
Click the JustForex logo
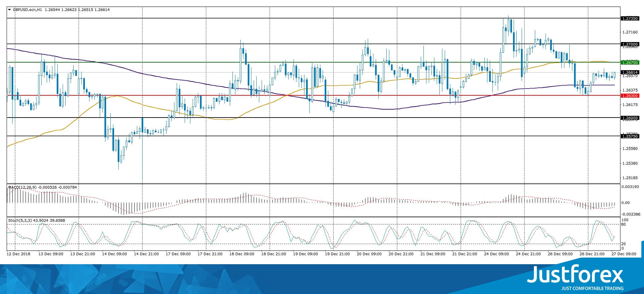pyautogui.click(x=575, y=274)
